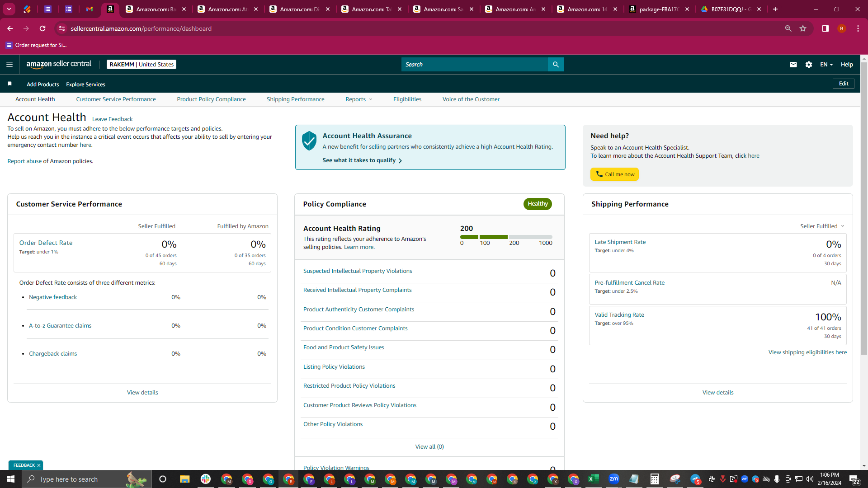This screenshot has height=488, width=868.
Task: Go to Product Policy Compliance tab
Action: 211,99
